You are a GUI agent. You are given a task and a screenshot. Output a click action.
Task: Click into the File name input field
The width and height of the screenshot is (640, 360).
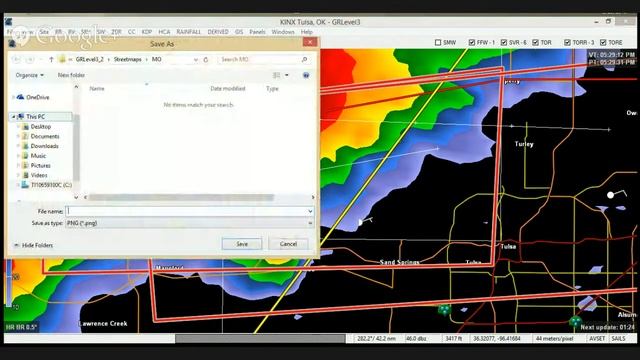click(x=186, y=211)
